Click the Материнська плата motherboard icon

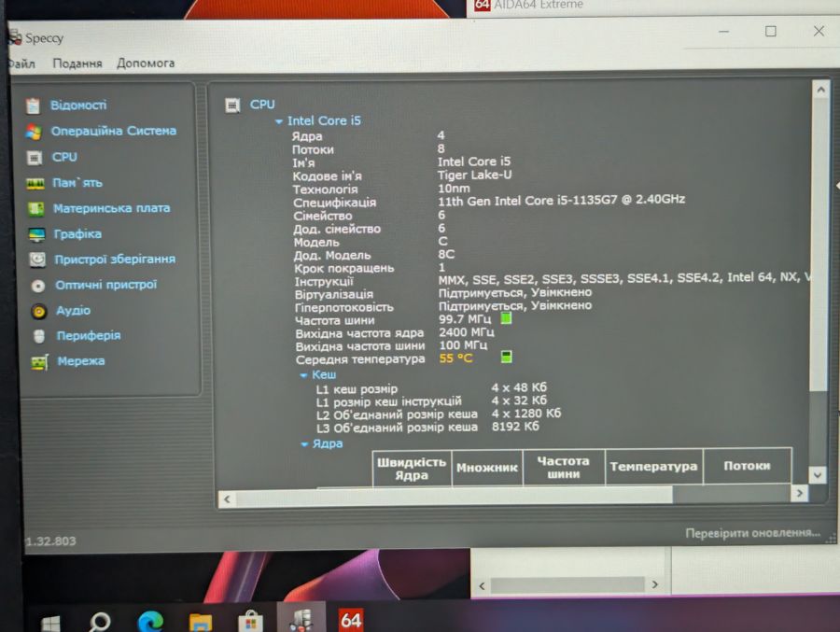click(x=35, y=208)
